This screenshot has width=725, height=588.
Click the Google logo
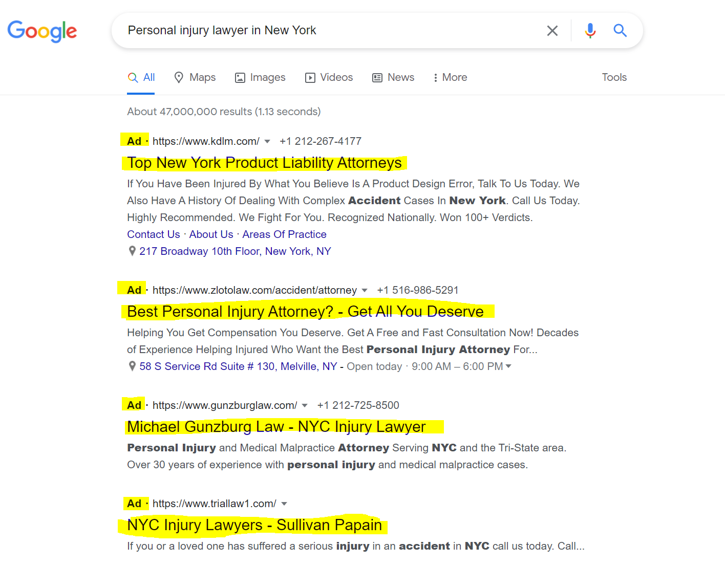click(x=42, y=31)
